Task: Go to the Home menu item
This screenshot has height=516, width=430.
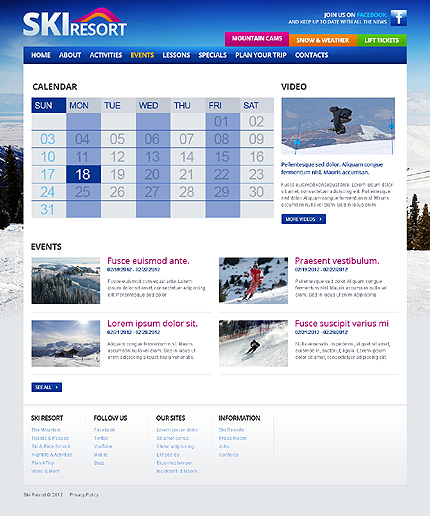Action: (41, 55)
